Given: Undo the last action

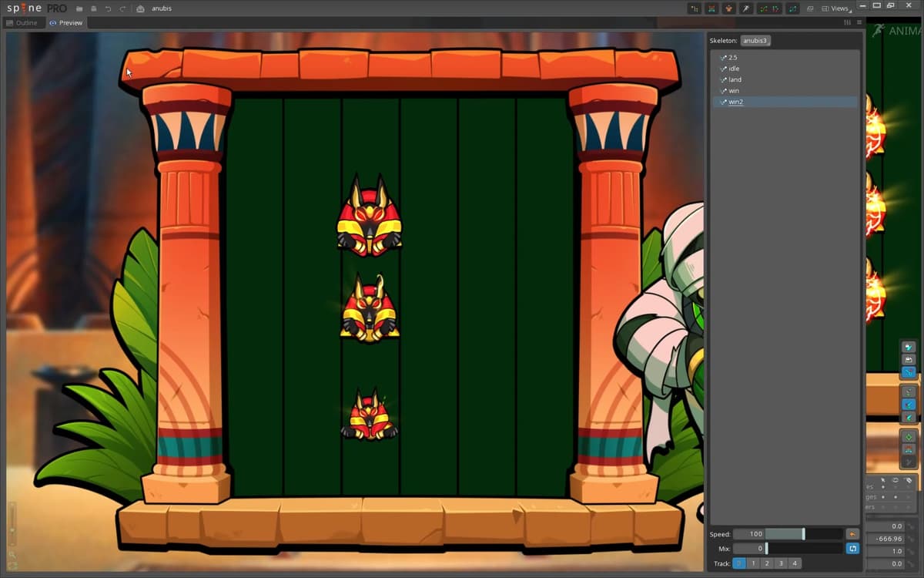Looking at the screenshot, I should [x=108, y=8].
